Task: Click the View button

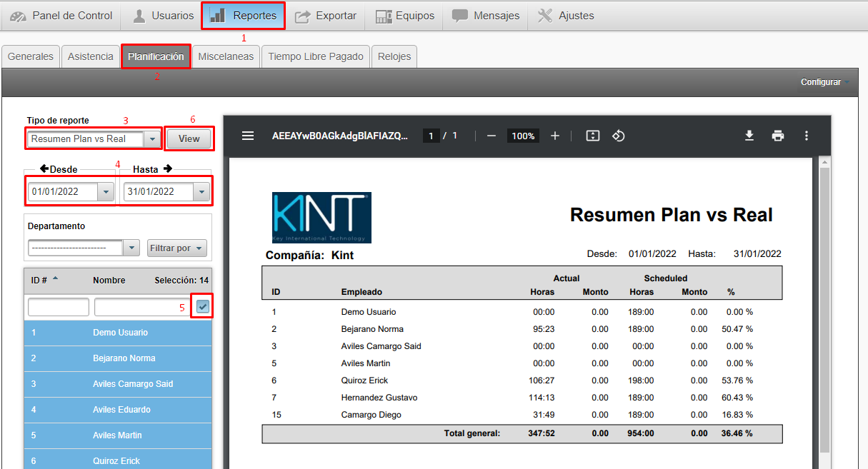Action: coord(189,138)
